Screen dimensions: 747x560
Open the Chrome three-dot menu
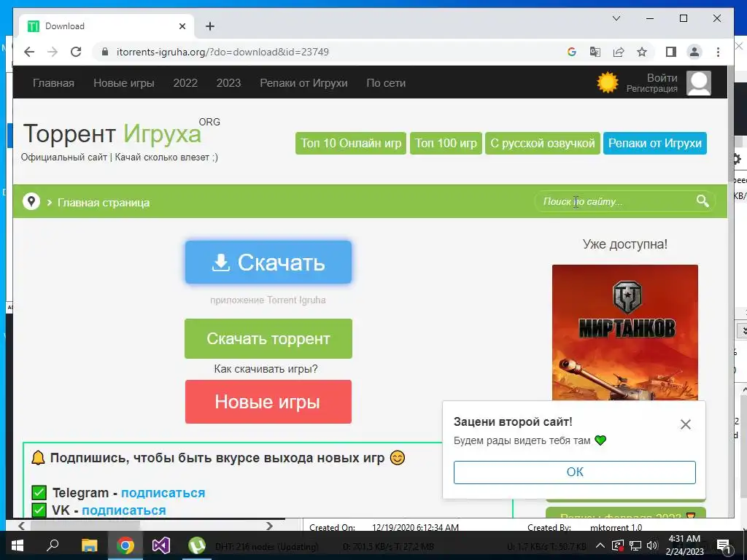(718, 52)
